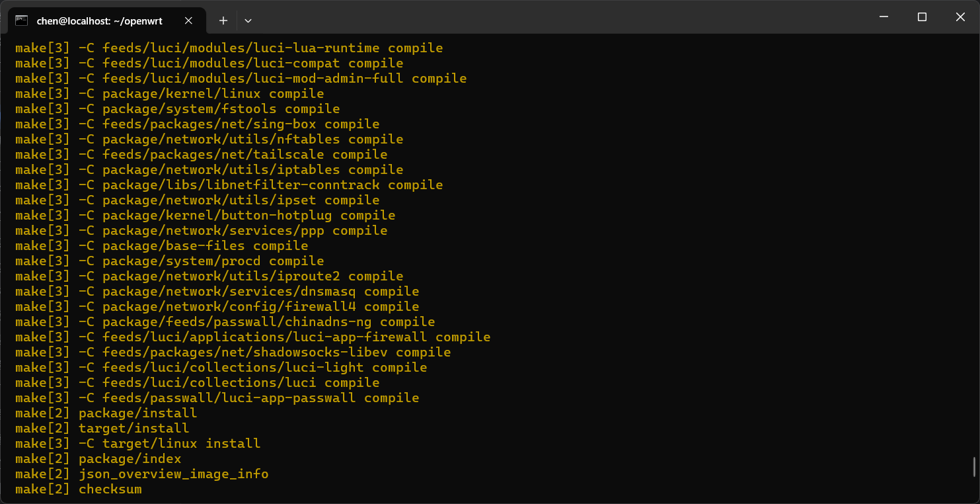The height and width of the screenshot is (504, 980).
Task: Click the sing-box compile line
Action: click(x=197, y=124)
